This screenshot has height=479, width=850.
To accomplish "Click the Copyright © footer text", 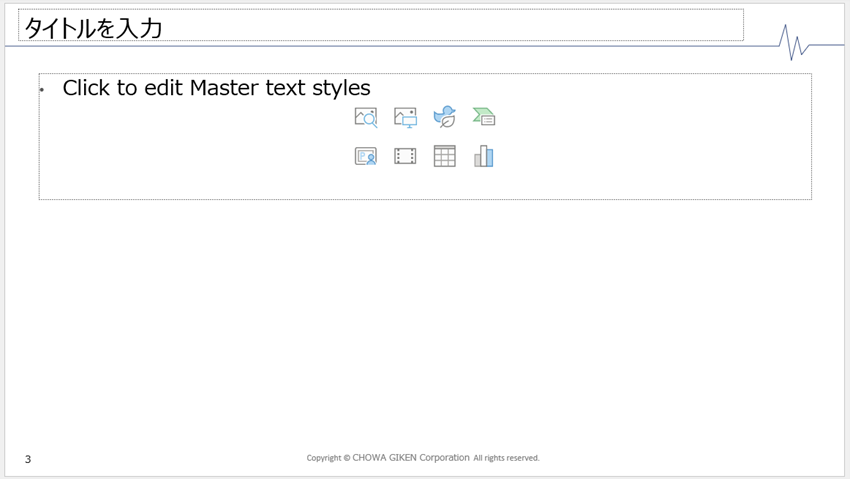I will click(328, 458).
